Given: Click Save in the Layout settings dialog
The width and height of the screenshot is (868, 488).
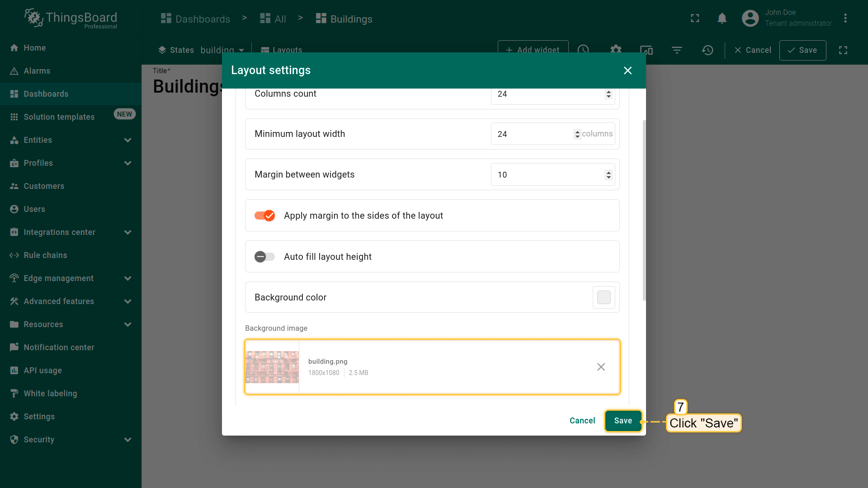Looking at the screenshot, I should click(x=623, y=421).
